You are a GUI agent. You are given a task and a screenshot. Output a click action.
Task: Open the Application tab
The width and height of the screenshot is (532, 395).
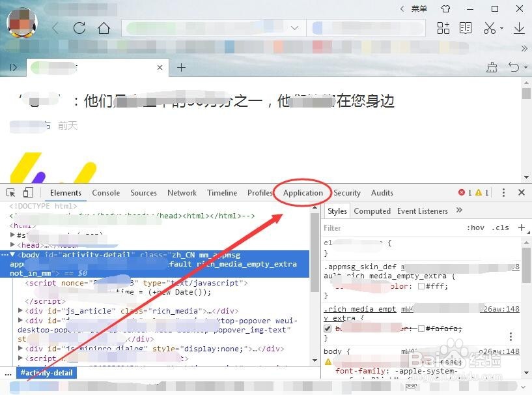tap(303, 193)
